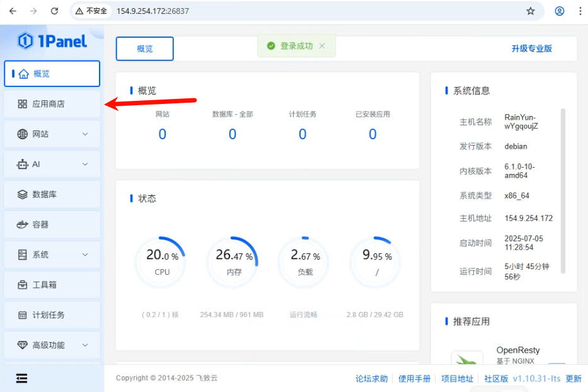Click the 网站 globe icon
This screenshot has width=588, height=392.
23,134
